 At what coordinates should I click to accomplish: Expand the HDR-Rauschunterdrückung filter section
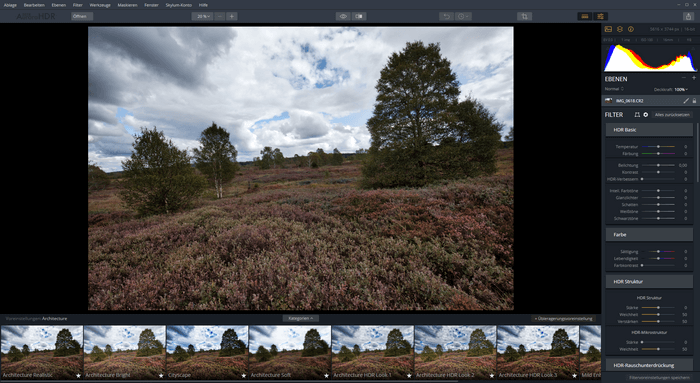click(x=649, y=365)
